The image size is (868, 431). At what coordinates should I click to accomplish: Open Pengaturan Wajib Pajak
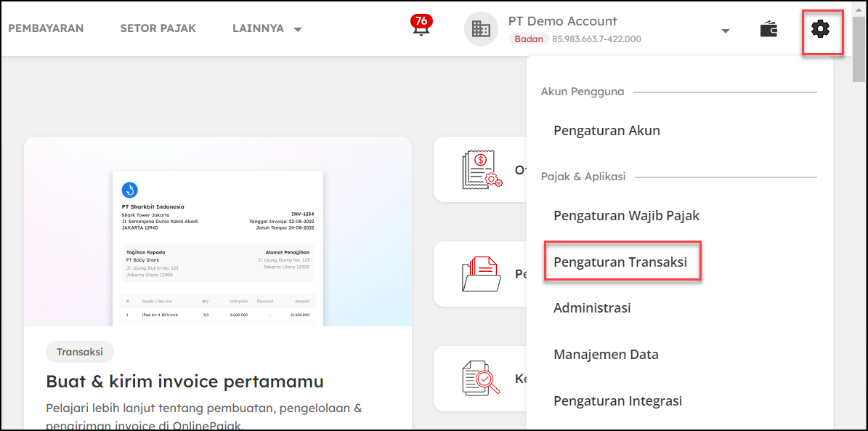coord(626,215)
